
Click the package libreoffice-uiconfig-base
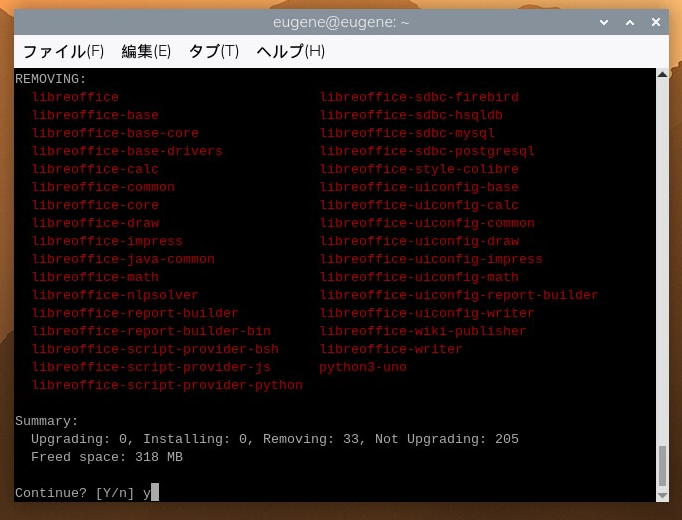[x=419, y=187]
